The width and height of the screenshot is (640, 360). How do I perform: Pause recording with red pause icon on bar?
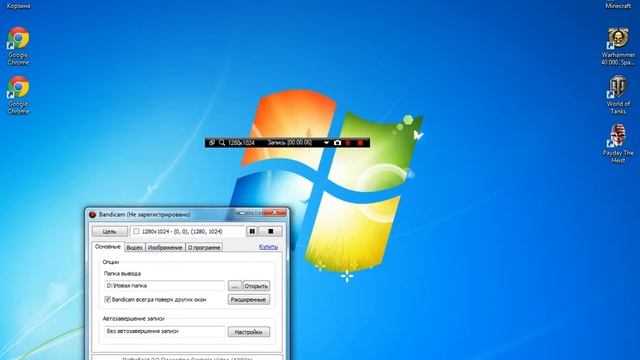(348, 143)
